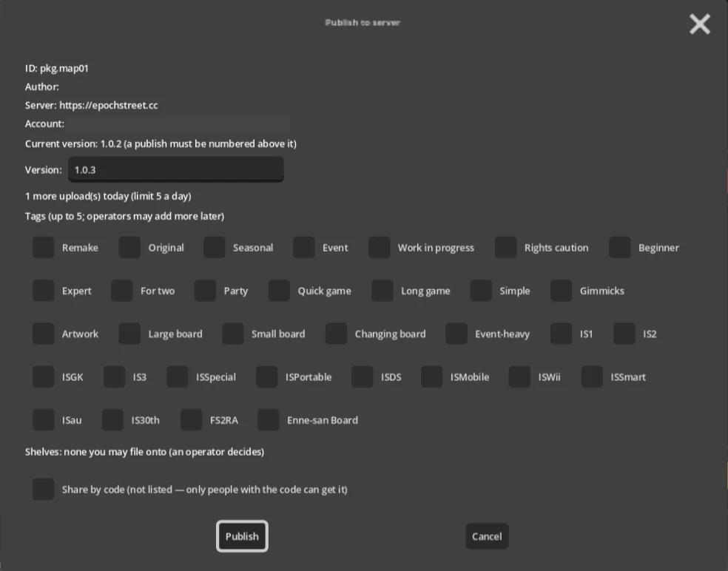Check the ISau tag checkbox
Viewport: 728px width, 571px height.
pos(43,420)
